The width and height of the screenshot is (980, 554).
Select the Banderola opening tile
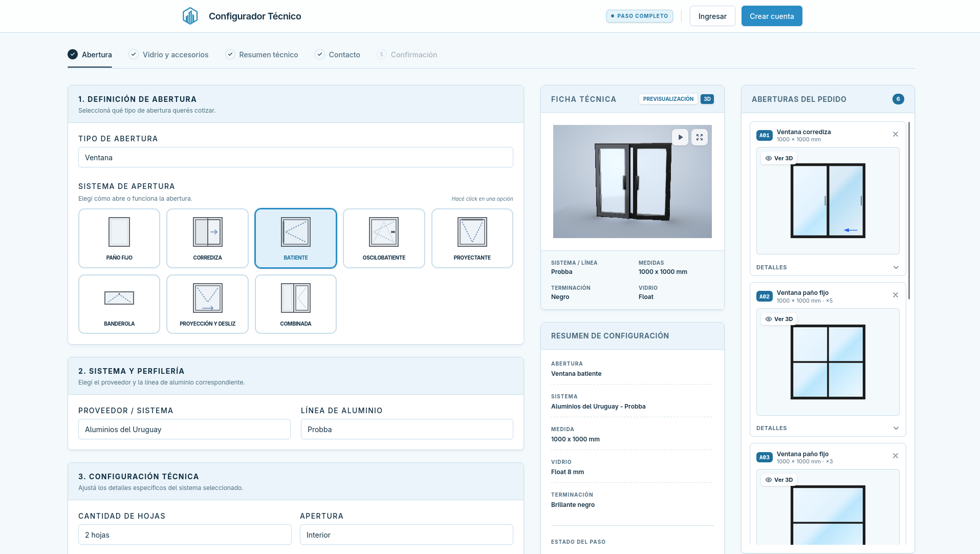[119, 304]
